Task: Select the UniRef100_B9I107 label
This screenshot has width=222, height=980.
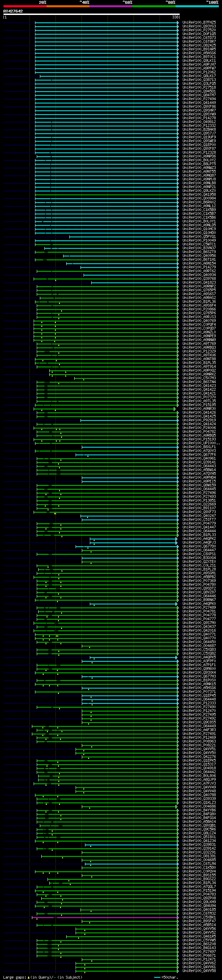Action: pyautogui.click(x=199, y=508)
